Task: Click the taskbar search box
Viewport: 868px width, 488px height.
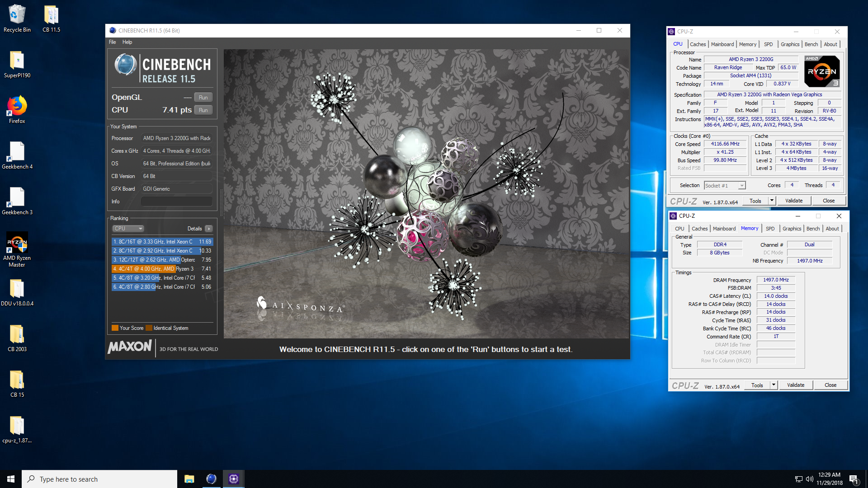Action: [99, 479]
